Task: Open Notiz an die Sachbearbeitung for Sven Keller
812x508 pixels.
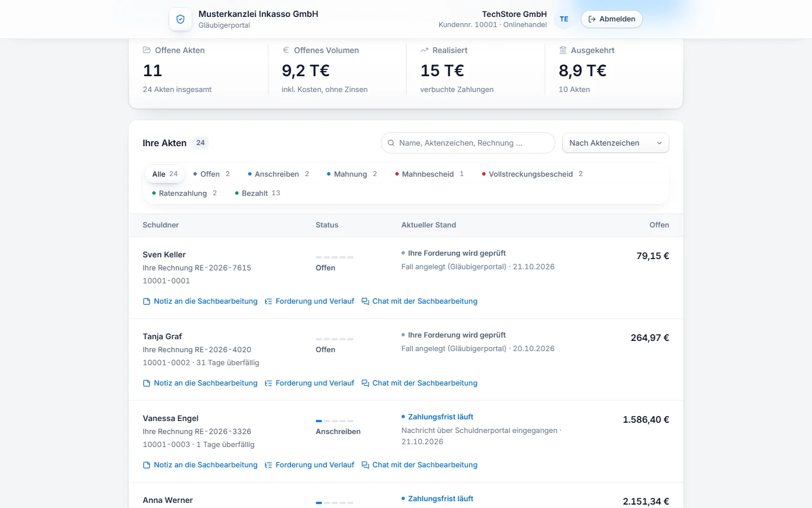Action: pyautogui.click(x=200, y=301)
